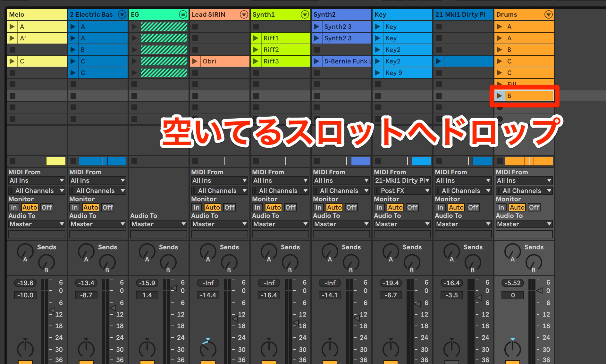606x364 pixels.
Task: Launch Fill clip on Drums track
Action: pyautogui.click(x=500, y=84)
